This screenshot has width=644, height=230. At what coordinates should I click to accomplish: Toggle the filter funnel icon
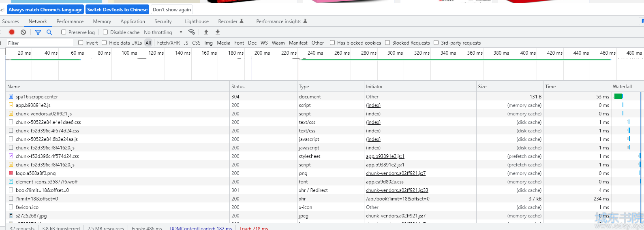[x=38, y=32]
